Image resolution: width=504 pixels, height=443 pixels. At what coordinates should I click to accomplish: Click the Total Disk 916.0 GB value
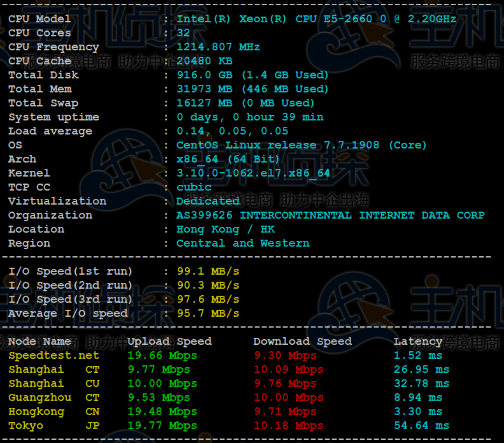coord(252,75)
